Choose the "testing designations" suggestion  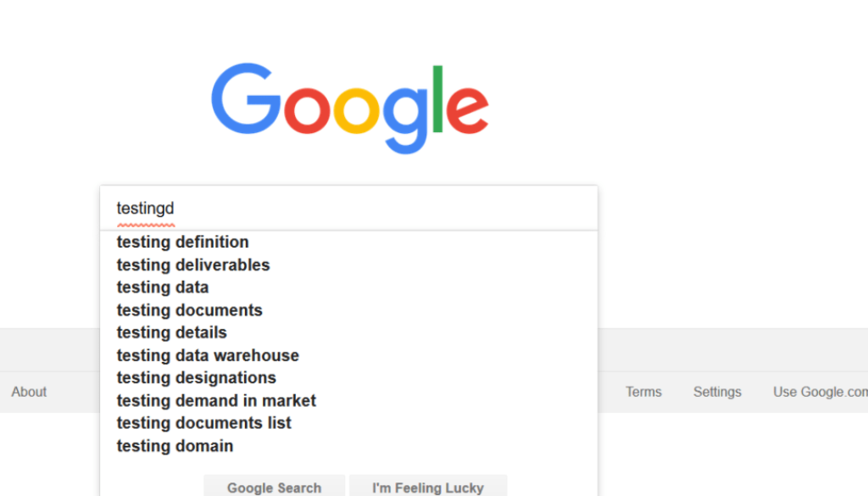point(196,377)
